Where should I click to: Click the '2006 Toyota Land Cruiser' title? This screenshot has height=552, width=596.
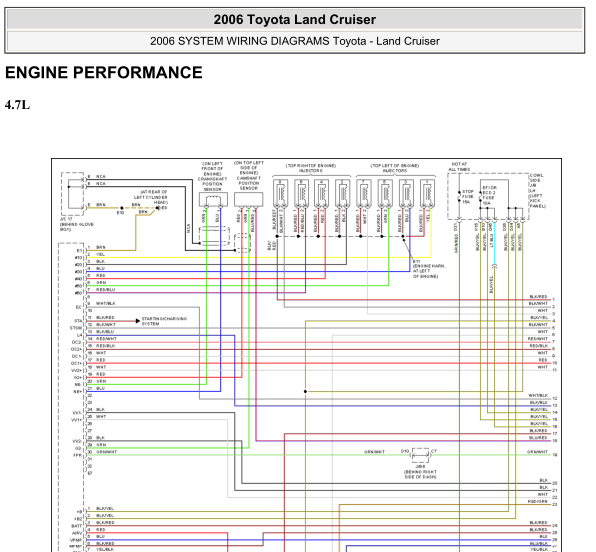click(295, 19)
